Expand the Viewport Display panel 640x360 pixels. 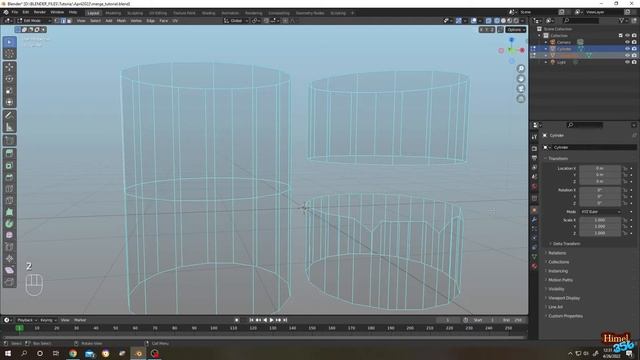[x=564, y=298]
